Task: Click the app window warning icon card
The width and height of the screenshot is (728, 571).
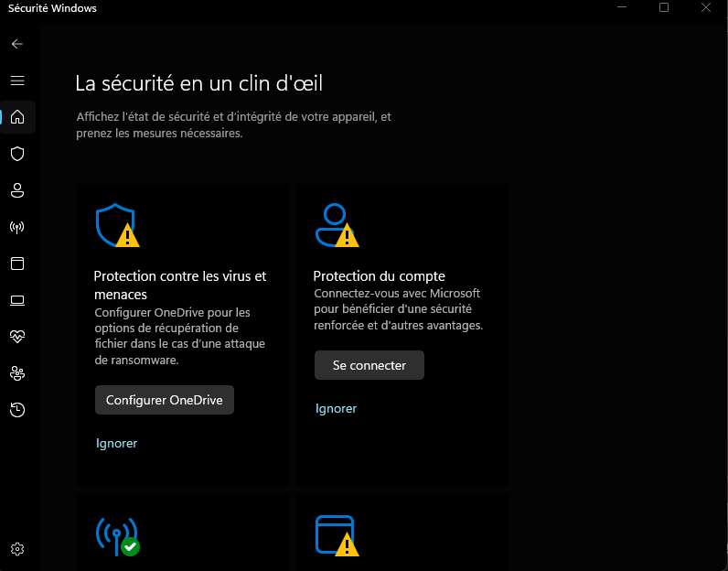Action: coord(337,536)
